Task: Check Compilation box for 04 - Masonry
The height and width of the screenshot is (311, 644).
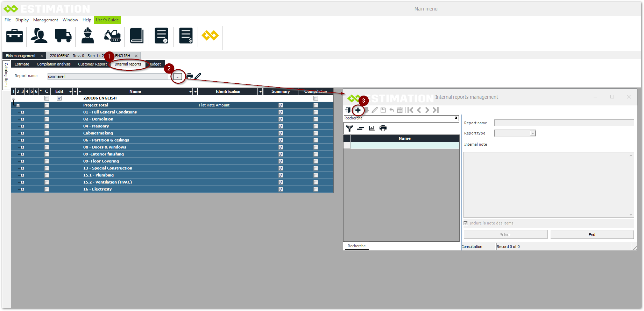Action: [316, 126]
